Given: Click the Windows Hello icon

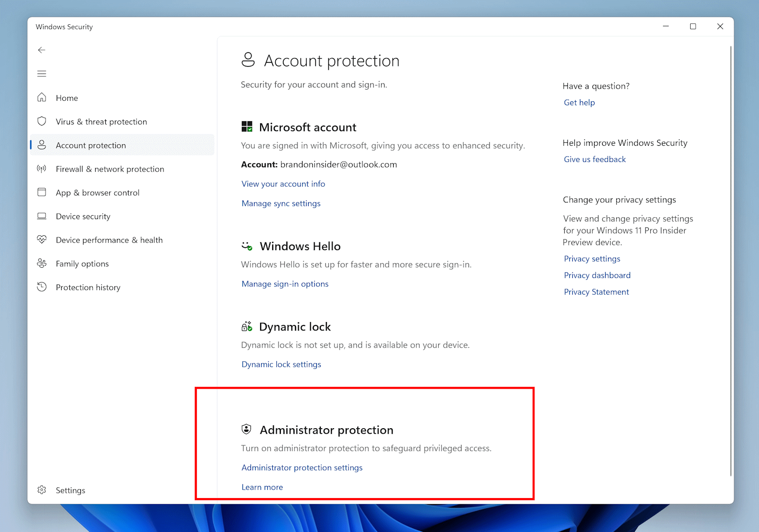Looking at the screenshot, I should 246,247.
